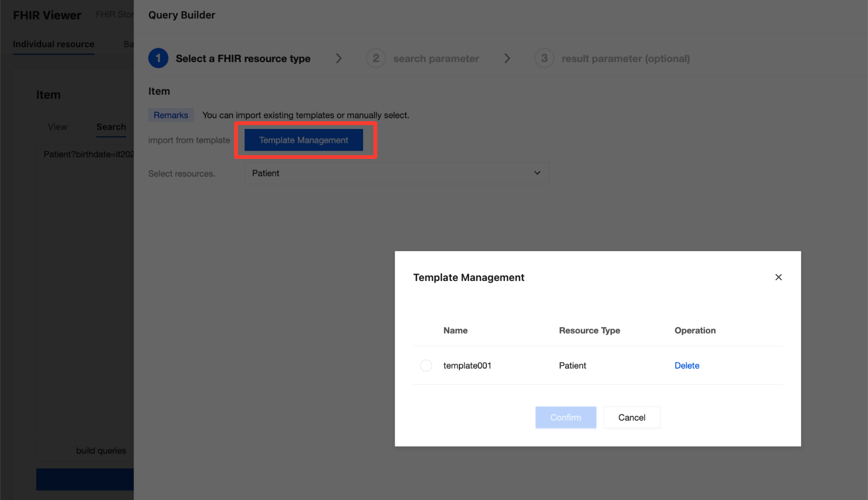
Task: Click the Patient?birthdate query text field
Action: [x=85, y=288]
